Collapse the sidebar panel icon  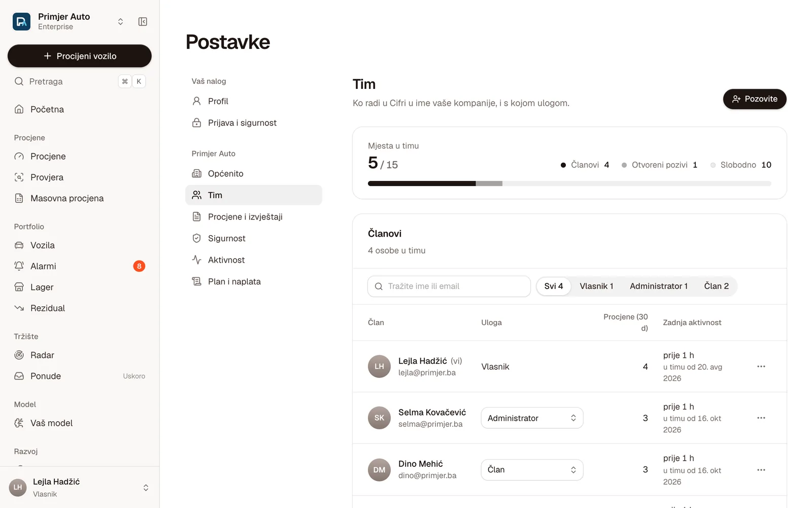pos(143,21)
